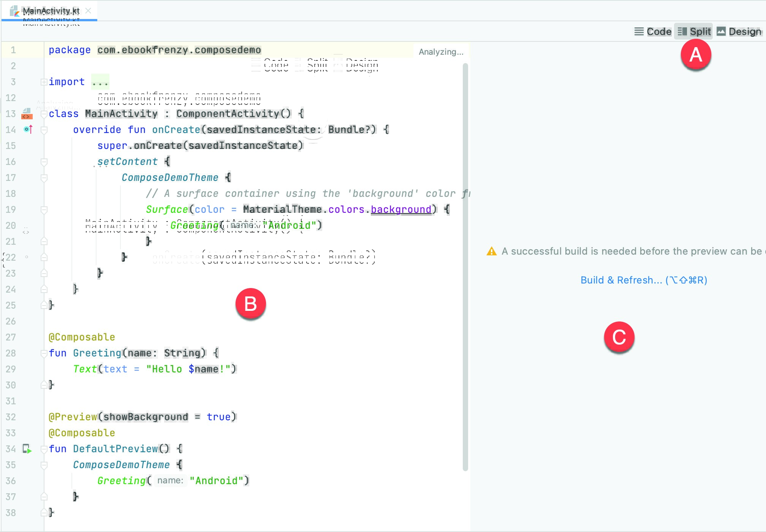This screenshot has height=532, width=766.
Task: Click the Design view image icon
Action: 721,32
